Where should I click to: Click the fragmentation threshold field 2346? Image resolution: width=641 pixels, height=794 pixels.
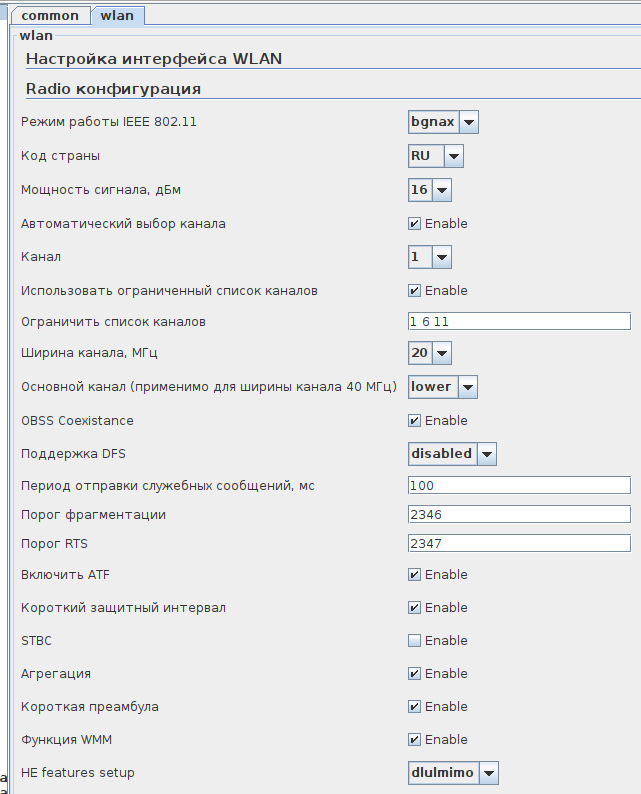(x=519, y=514)
